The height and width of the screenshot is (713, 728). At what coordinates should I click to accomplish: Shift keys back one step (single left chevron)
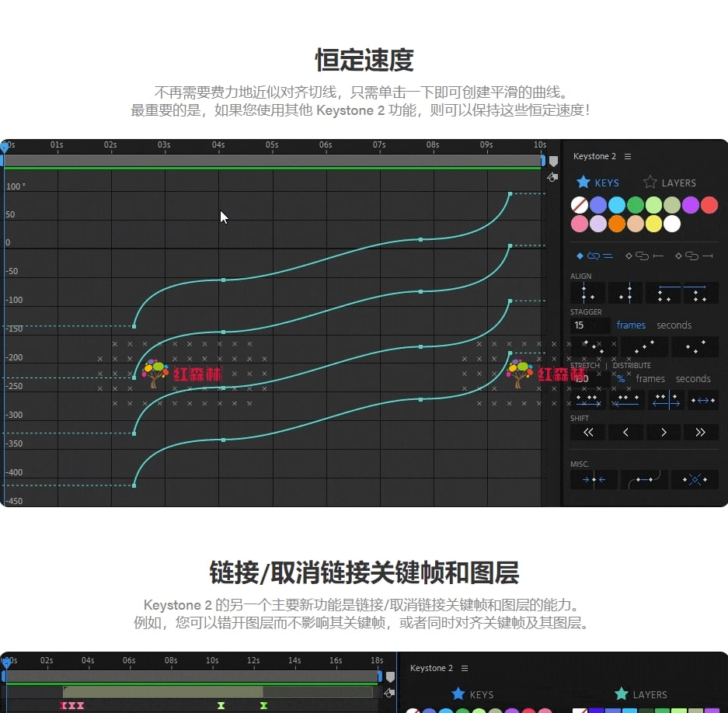(x=625, y=432)
